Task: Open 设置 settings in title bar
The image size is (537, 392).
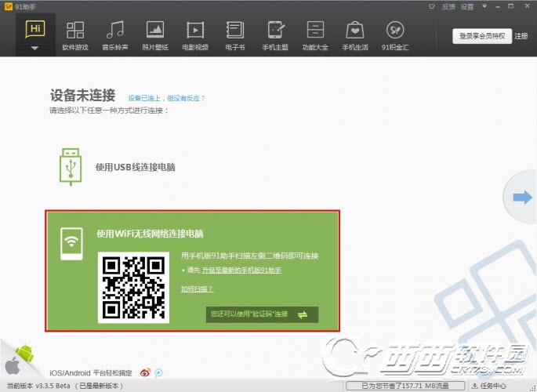Action: [466, 6]
